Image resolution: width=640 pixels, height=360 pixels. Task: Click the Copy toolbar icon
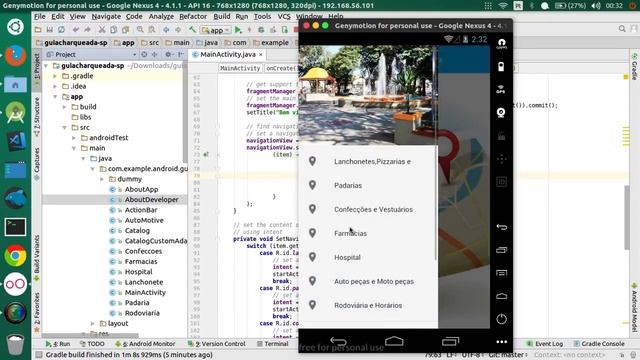pos(114,30)
